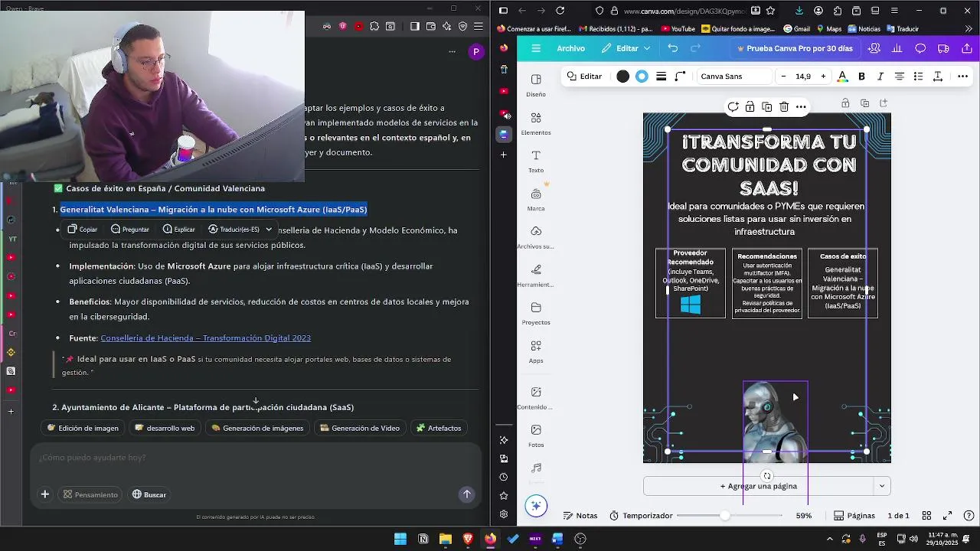Click the font size field 14,9
Screen dimensions: 980x551
click(803, 77)
